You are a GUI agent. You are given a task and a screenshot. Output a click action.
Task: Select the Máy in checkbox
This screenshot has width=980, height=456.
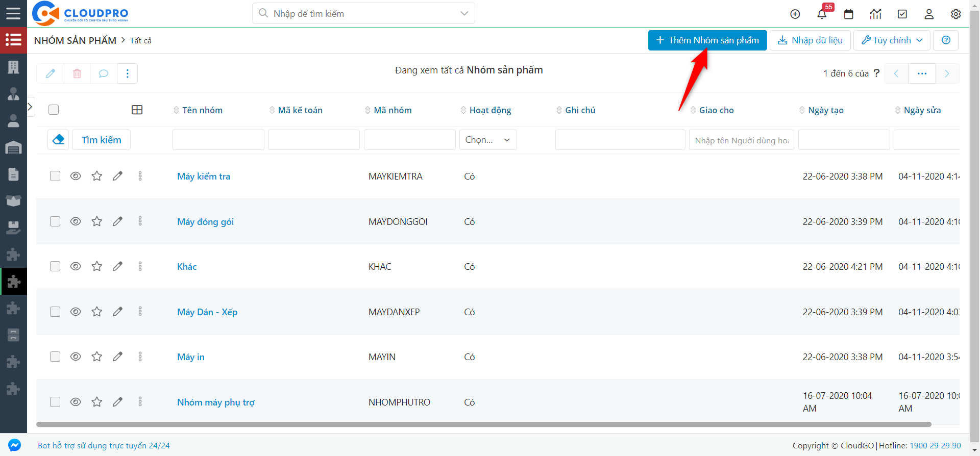tap(55, 357)
